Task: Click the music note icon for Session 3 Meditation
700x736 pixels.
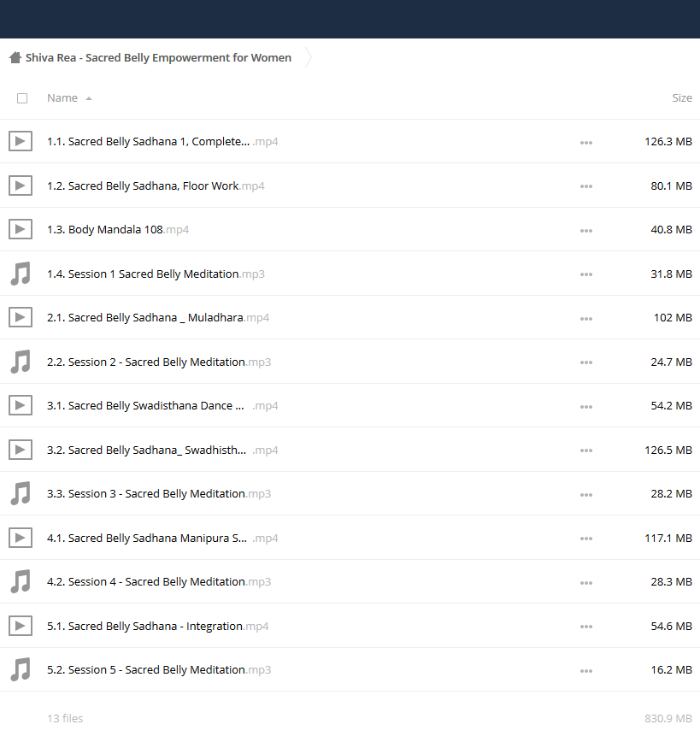Action: (21, 493)
